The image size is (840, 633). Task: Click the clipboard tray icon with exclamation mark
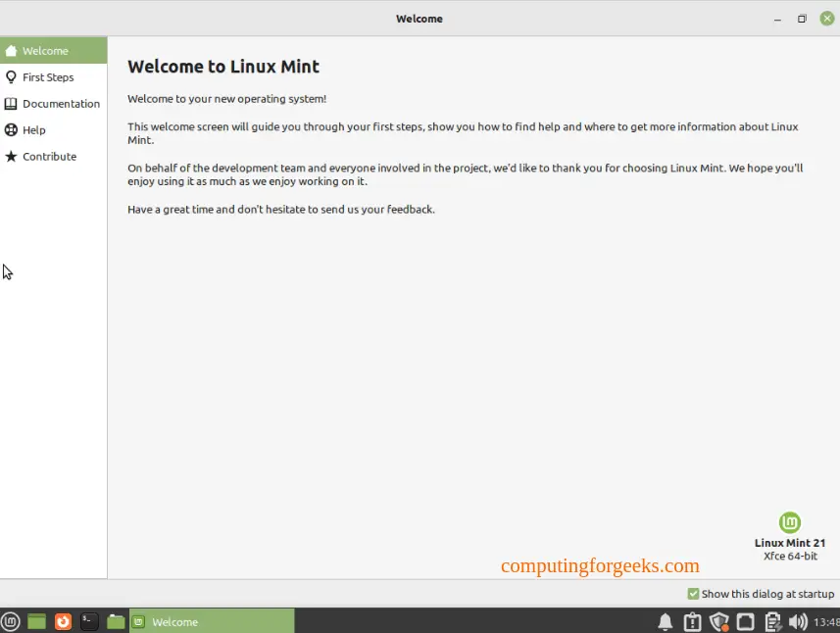692,622
